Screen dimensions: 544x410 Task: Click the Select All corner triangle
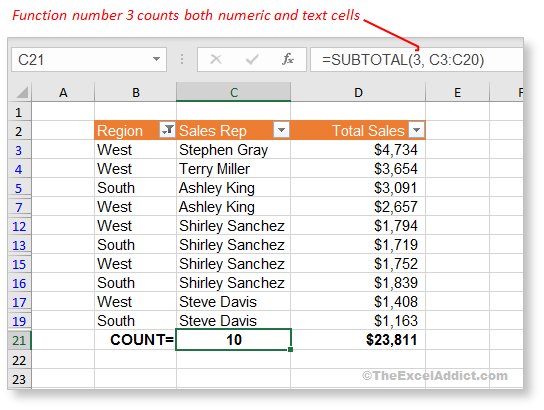click(22, 93)
